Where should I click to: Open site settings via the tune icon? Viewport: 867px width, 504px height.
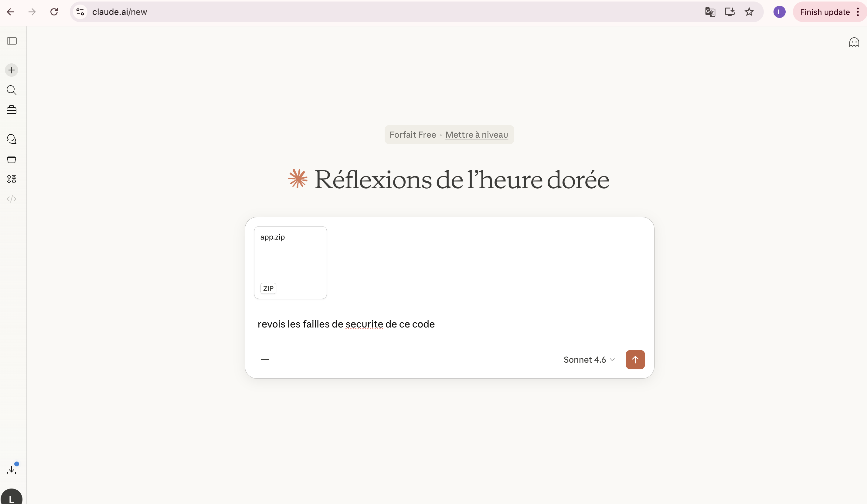click(80, 12)
